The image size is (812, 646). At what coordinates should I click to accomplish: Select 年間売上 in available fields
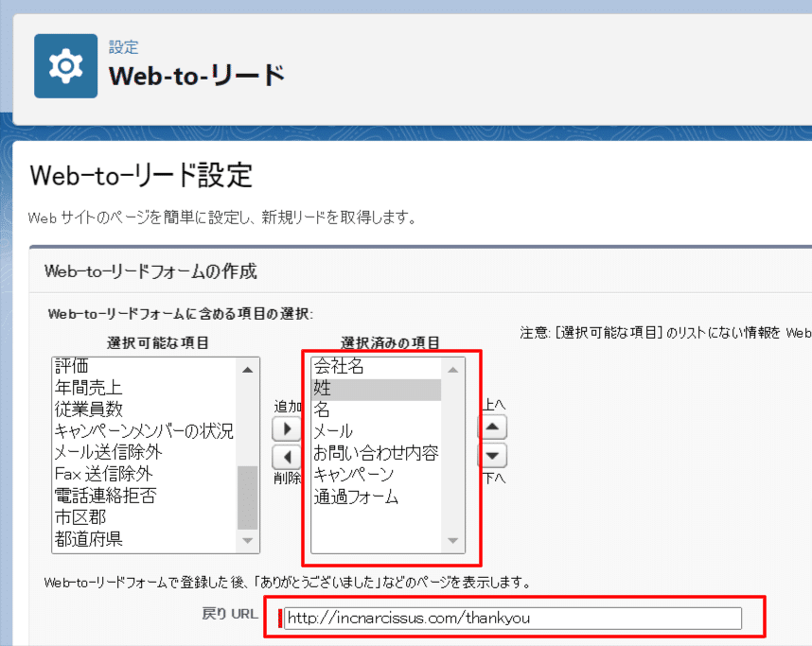point(145,387)
